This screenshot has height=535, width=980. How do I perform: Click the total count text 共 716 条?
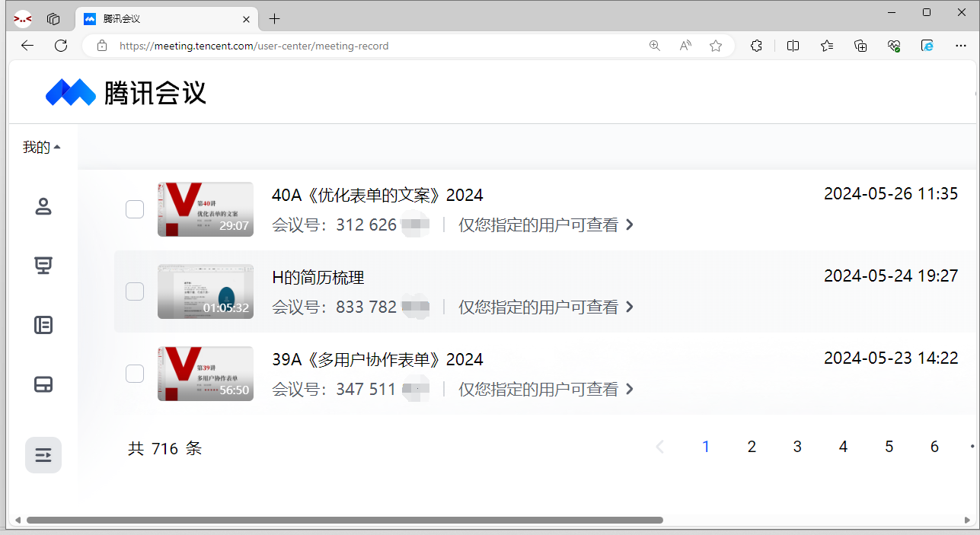click(165, 449)
